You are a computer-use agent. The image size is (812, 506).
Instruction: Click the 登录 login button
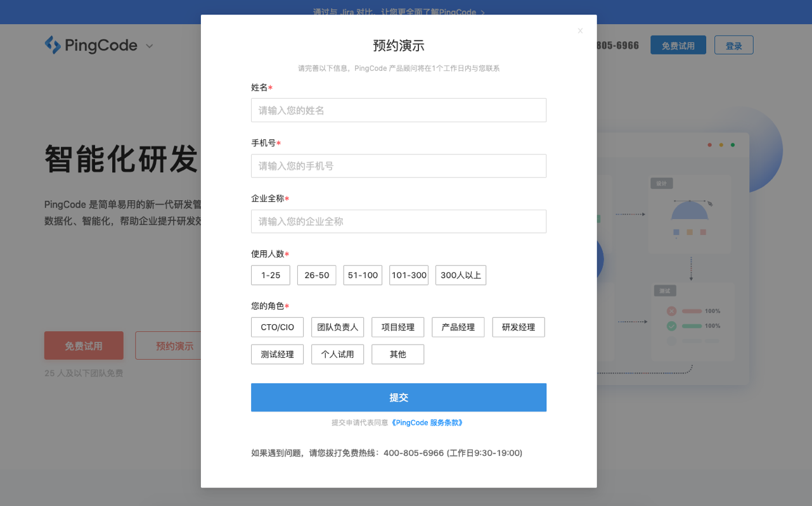point(734,46)
